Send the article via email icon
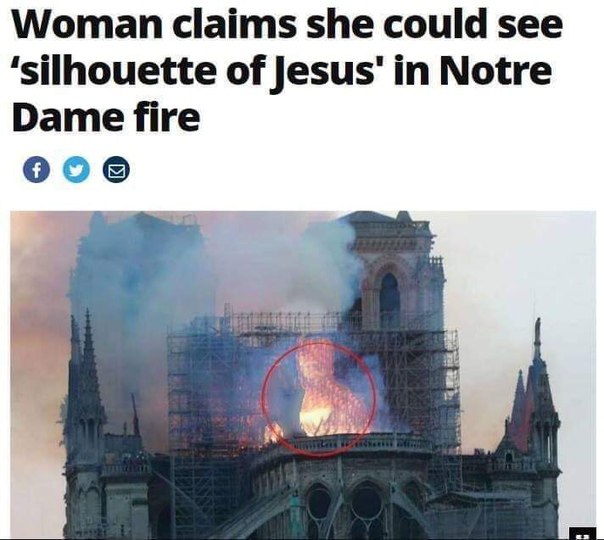 116,169
